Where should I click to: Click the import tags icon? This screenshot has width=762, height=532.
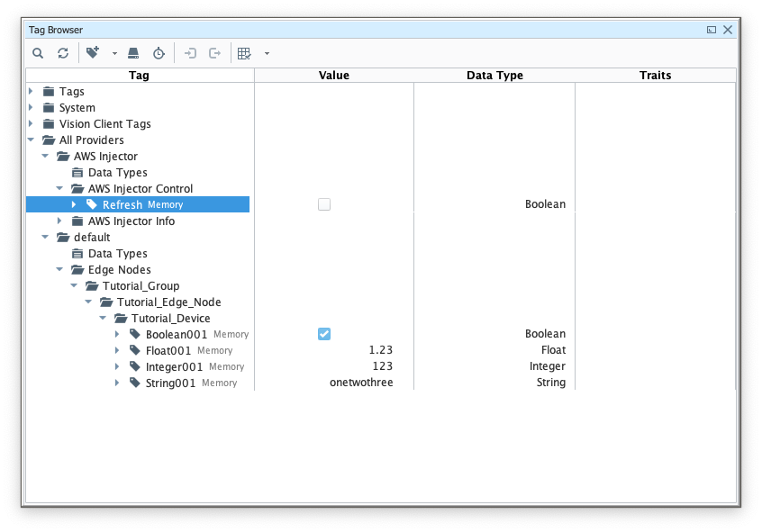point(190,53)
